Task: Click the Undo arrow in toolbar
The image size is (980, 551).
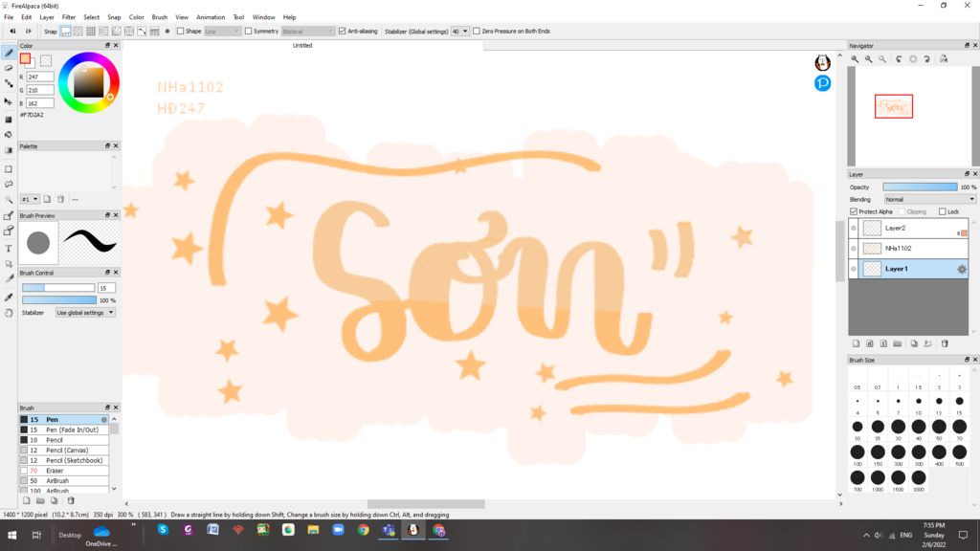Action: [12, 32]
